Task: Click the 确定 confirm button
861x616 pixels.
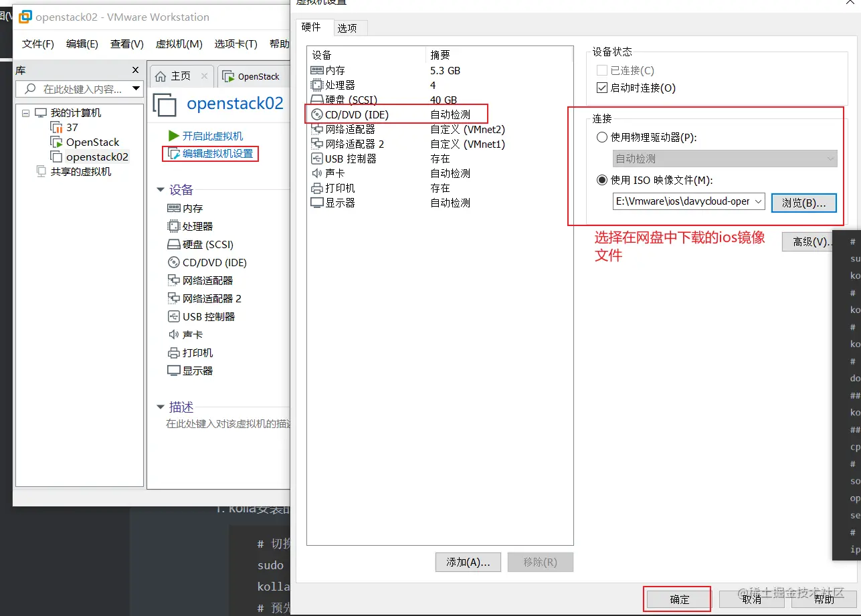Action: coord(679,599)
